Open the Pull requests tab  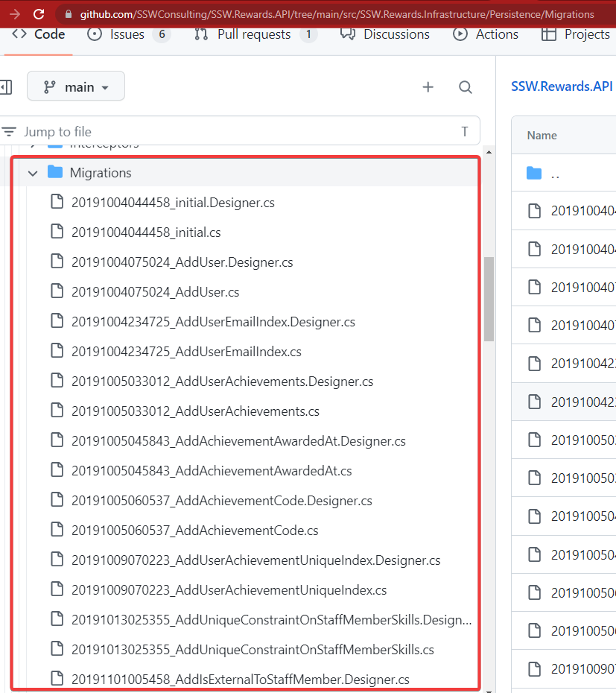coord(255,34)
